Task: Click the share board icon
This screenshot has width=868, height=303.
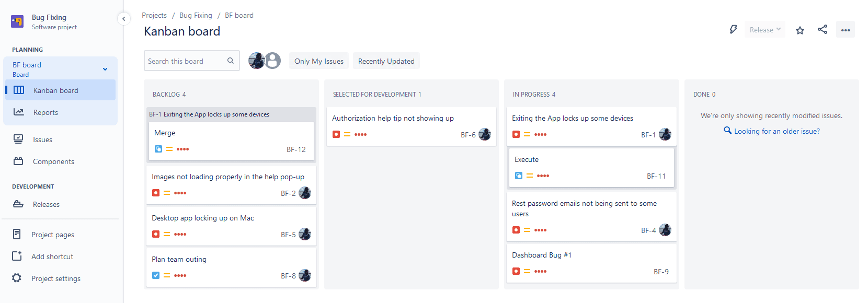Action: point(823,30)
